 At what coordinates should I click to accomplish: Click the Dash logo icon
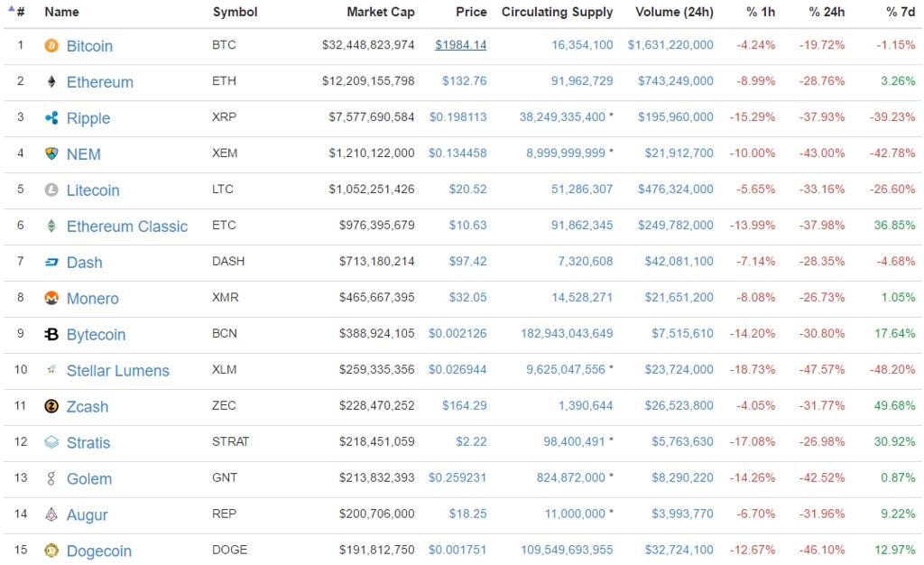51,262
